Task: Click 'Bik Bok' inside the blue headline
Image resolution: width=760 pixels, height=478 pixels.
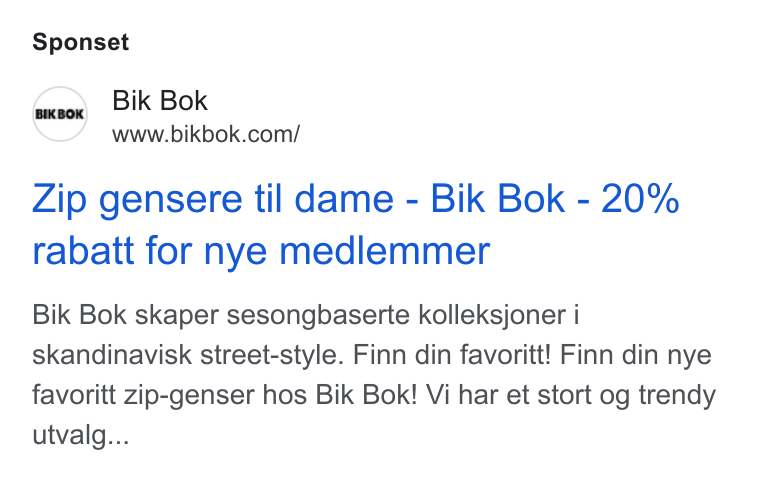Action: coord(498,198)
